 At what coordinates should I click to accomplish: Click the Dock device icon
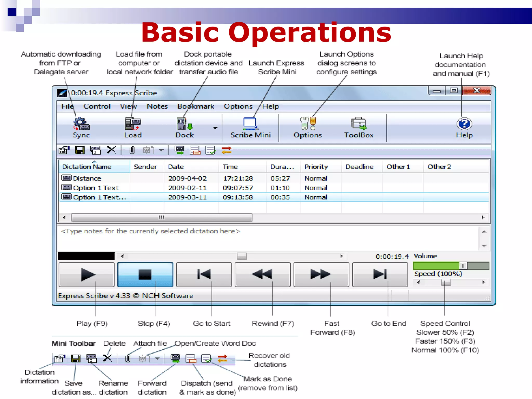185,128
